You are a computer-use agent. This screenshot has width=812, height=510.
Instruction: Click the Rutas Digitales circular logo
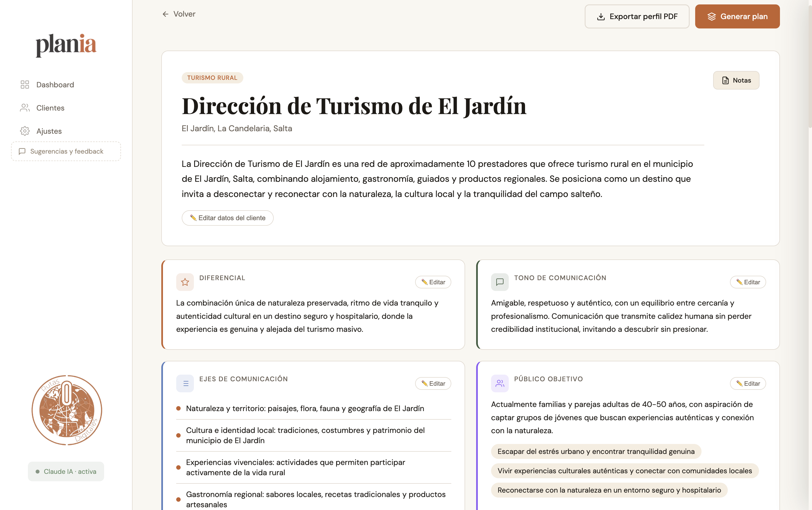66,410
